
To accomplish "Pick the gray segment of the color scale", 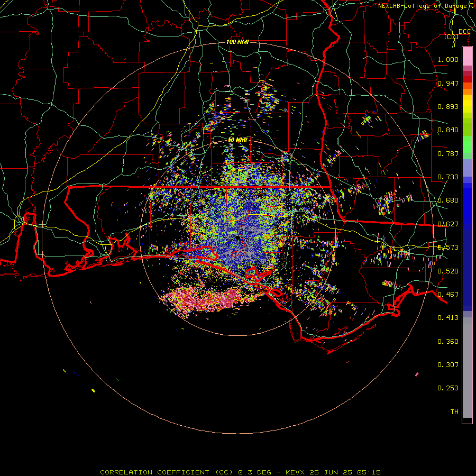I will coord(467,368).
